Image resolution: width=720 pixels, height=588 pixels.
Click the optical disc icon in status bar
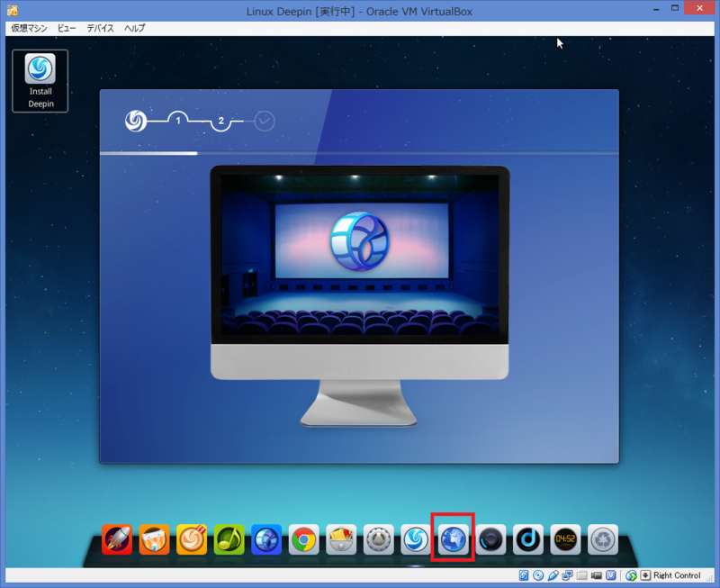pos(537,575)
